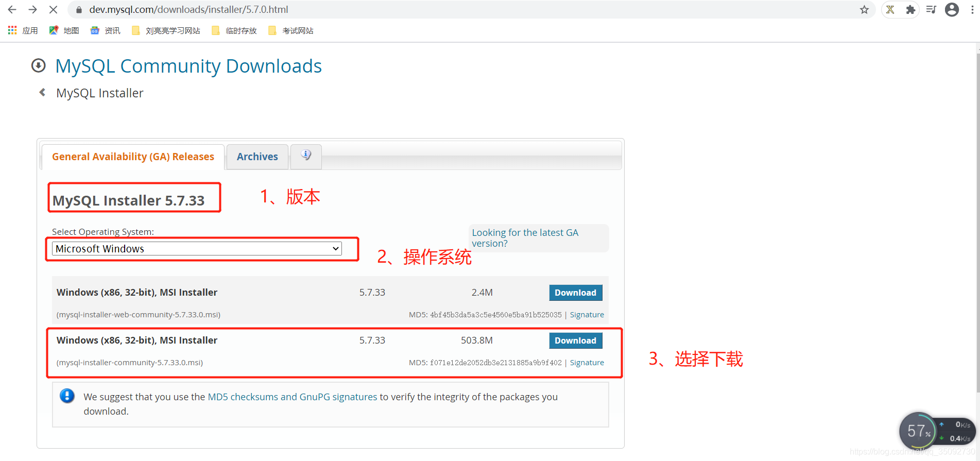Click MD5 hash 4bf45b3da5a3c5e4560e5ba91b525035
980x461 pixels.
click(x=495, y=315)
